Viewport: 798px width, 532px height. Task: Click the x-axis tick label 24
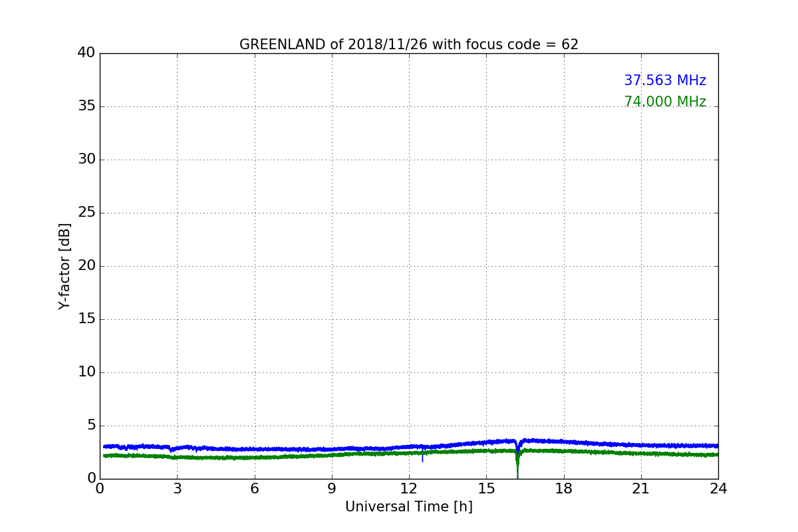pyautogui.click(x=718, y=489)
